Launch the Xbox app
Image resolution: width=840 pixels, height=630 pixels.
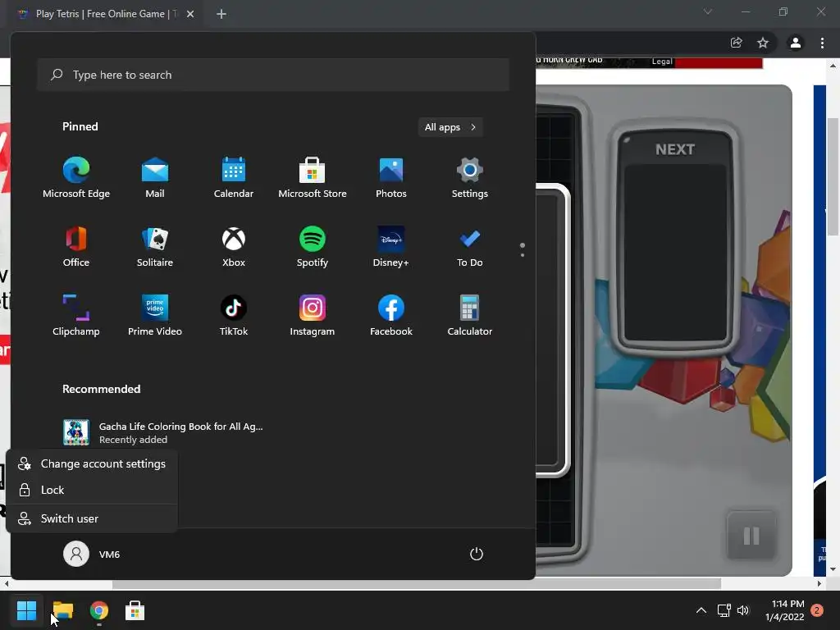(x=234, y=247)
